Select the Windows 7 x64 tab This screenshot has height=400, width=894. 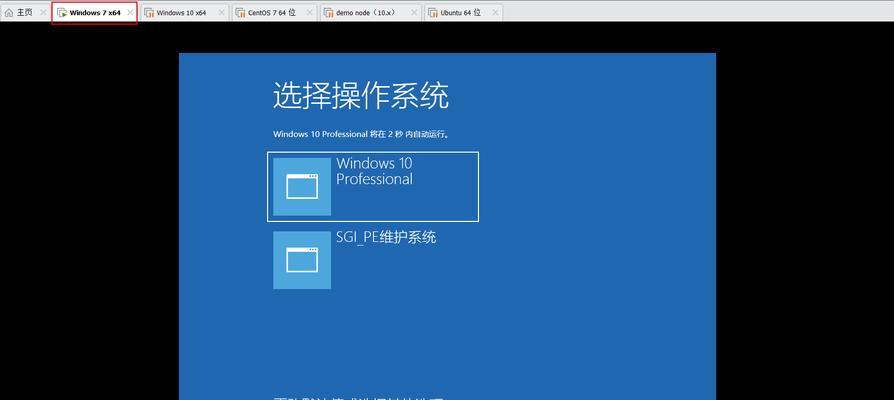click(x=95, y=13)
